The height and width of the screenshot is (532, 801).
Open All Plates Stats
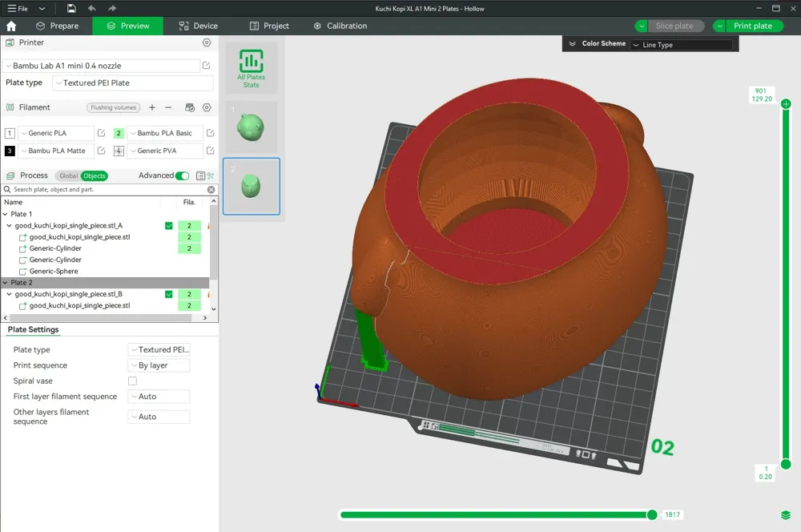(x=251, y=68)
